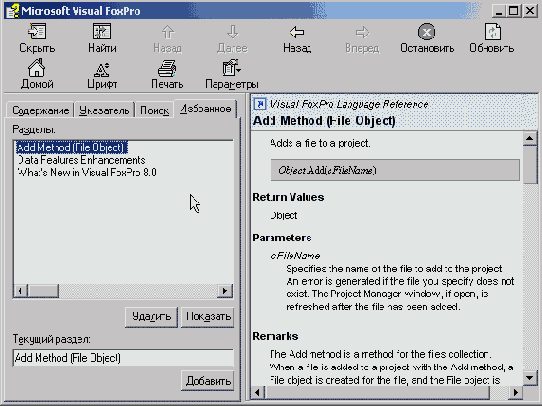Click the grayed Назад up-arrow icon
Viewport: 542px width, 406px height.
[168, 32]
